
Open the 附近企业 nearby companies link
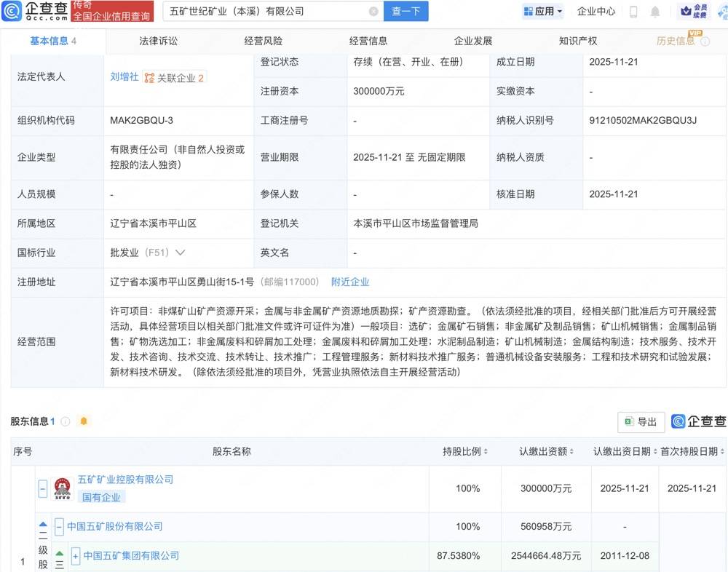click(350, 282)
